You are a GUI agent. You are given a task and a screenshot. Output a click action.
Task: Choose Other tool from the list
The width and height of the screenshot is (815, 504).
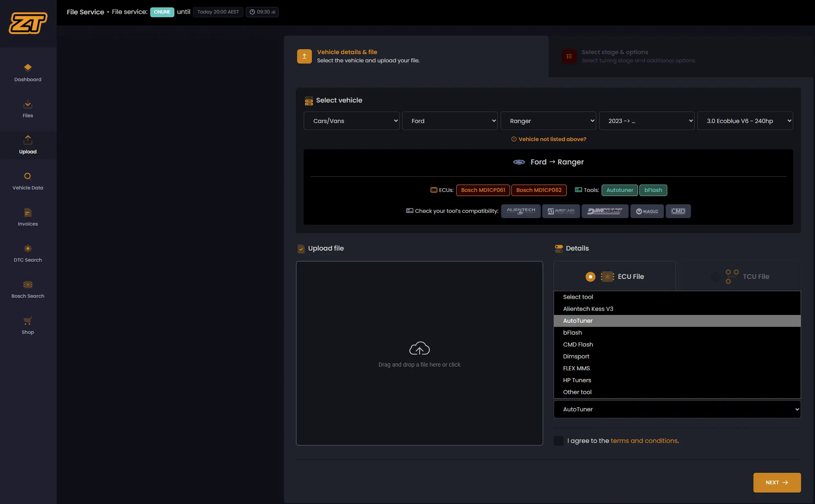click(x=677, y=392)
